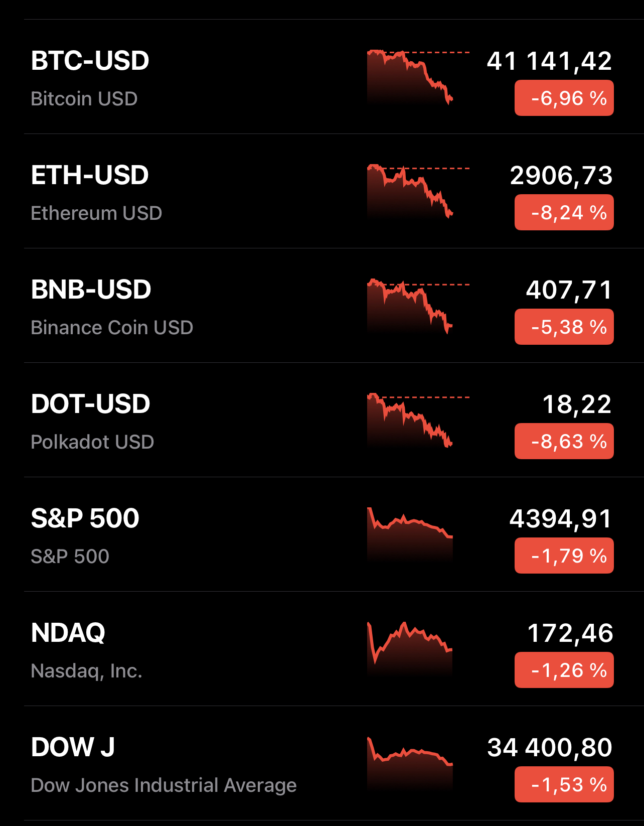Toggle the ETH-USD -8,24 % change badge

coord(564,212)
